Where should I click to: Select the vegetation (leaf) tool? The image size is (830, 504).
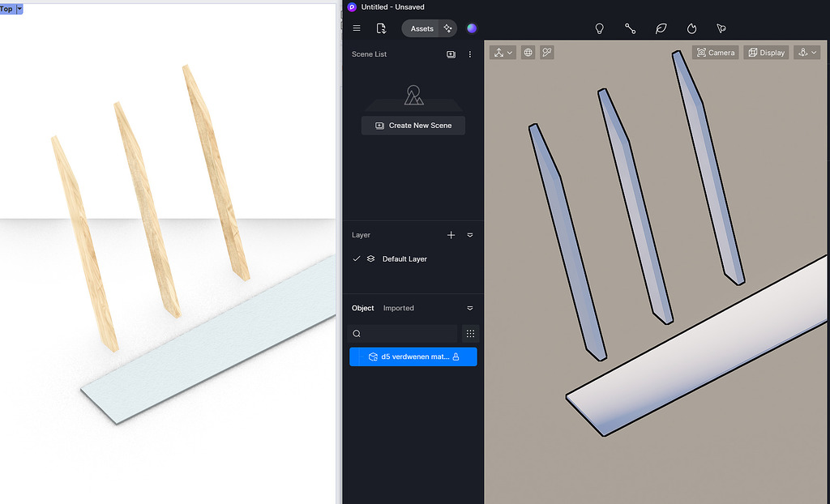tap(661, 28)
